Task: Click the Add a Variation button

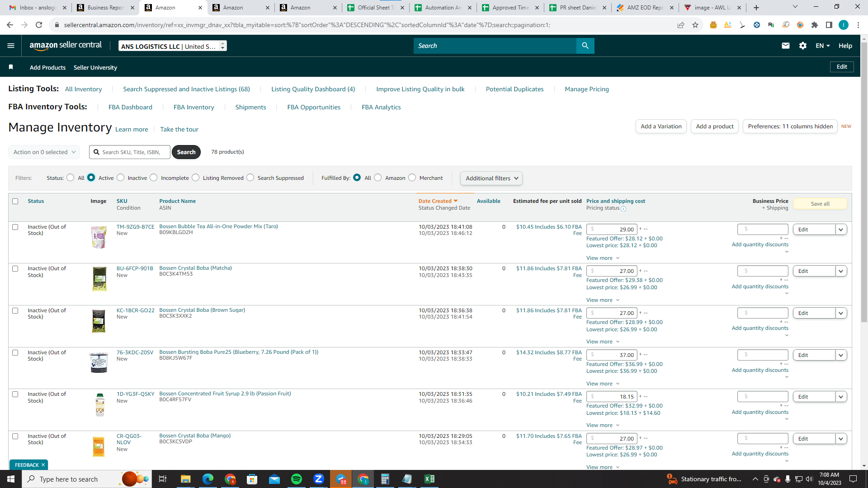Action: 661,127
